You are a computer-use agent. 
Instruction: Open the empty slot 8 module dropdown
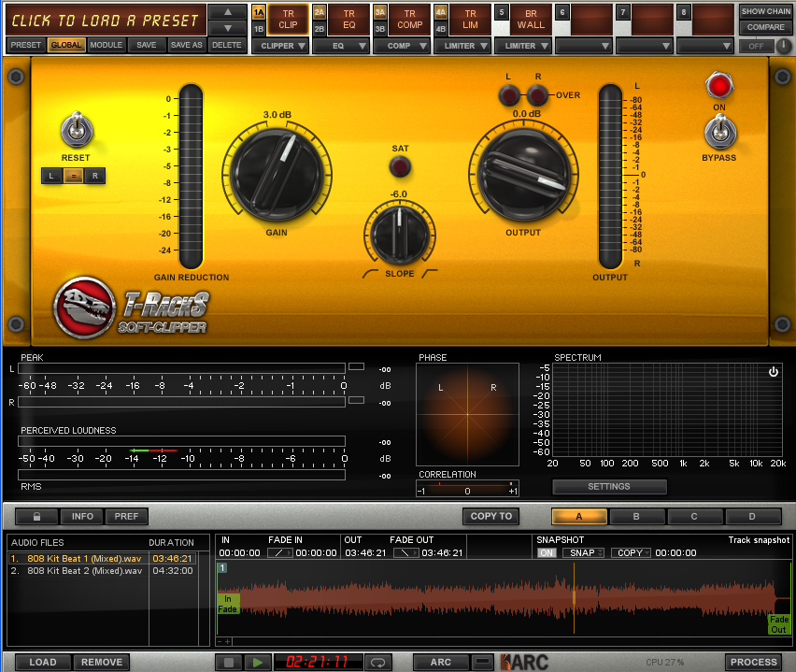tap(705, 46)
